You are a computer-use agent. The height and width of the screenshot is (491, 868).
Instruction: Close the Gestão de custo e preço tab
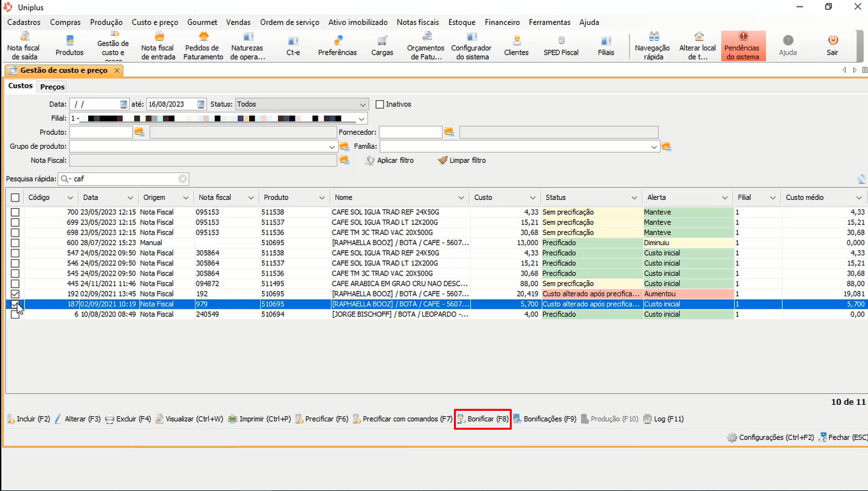[116, 71]
